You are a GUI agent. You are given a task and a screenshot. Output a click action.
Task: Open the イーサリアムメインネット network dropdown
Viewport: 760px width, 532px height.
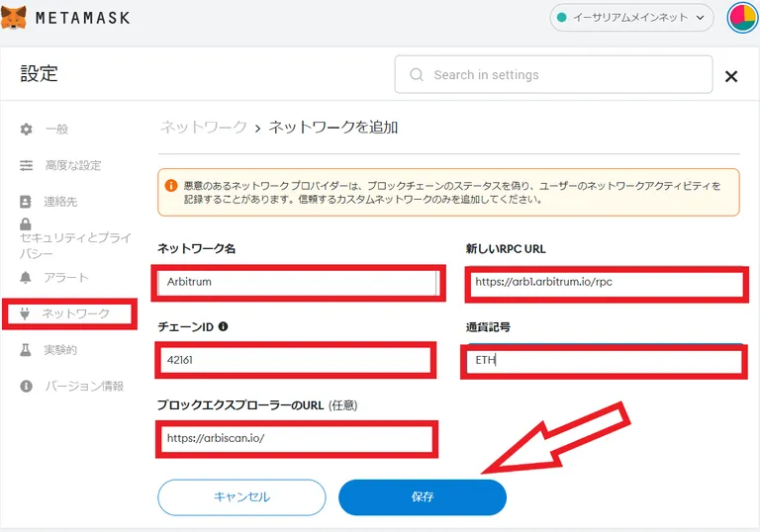pyautogui.click(x=631, y=18)
